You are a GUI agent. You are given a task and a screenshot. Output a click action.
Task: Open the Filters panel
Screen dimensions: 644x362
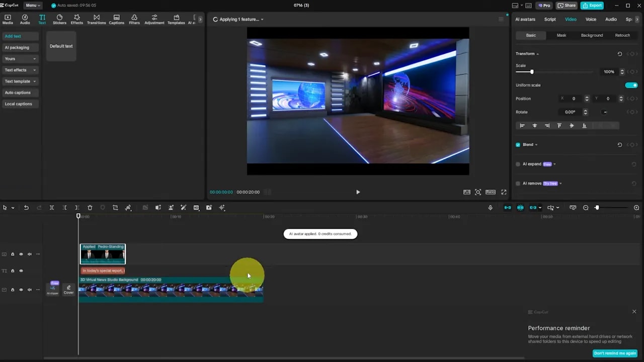tap(134, 19)
